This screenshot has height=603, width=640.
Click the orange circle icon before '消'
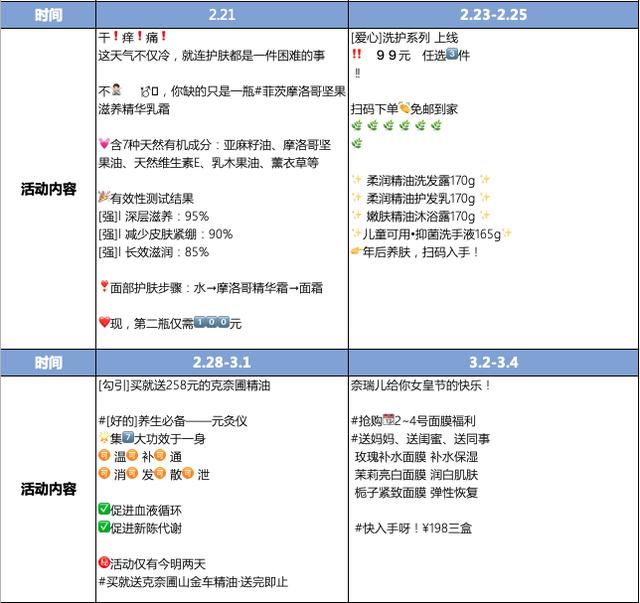tap(104, 473)
